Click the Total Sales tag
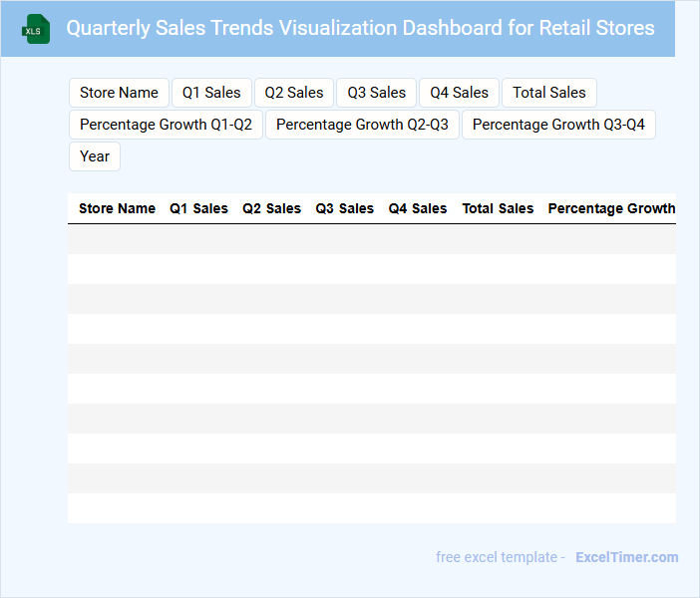 point(549,93)
